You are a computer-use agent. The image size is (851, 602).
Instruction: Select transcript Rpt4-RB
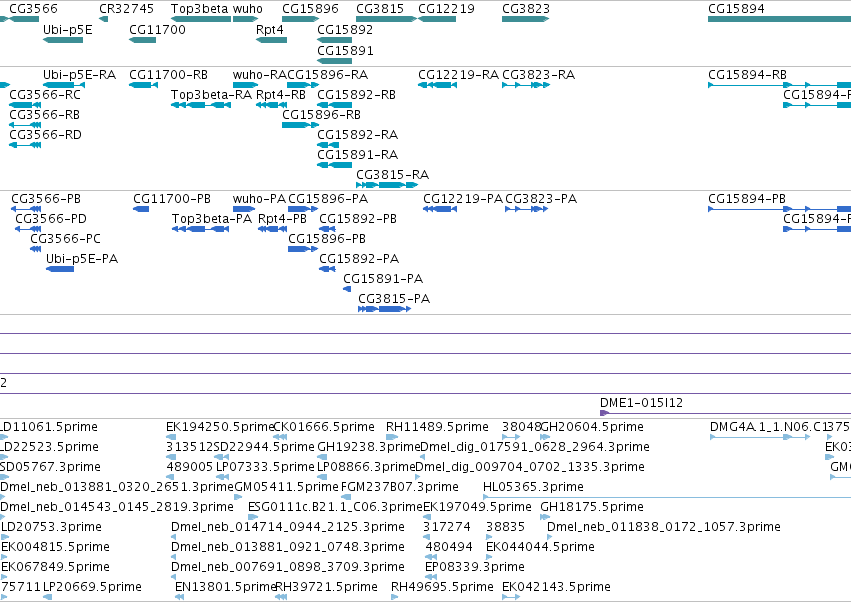281,95
